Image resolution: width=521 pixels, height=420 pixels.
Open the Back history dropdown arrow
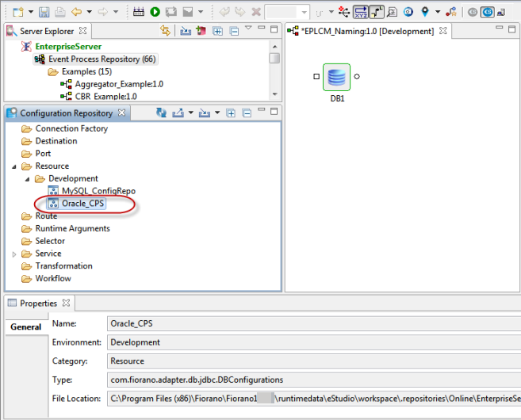(89, 13)
